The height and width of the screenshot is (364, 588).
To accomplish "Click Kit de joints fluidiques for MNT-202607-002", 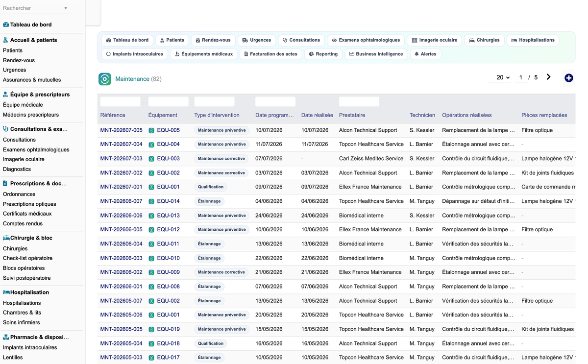I will 547,173.
